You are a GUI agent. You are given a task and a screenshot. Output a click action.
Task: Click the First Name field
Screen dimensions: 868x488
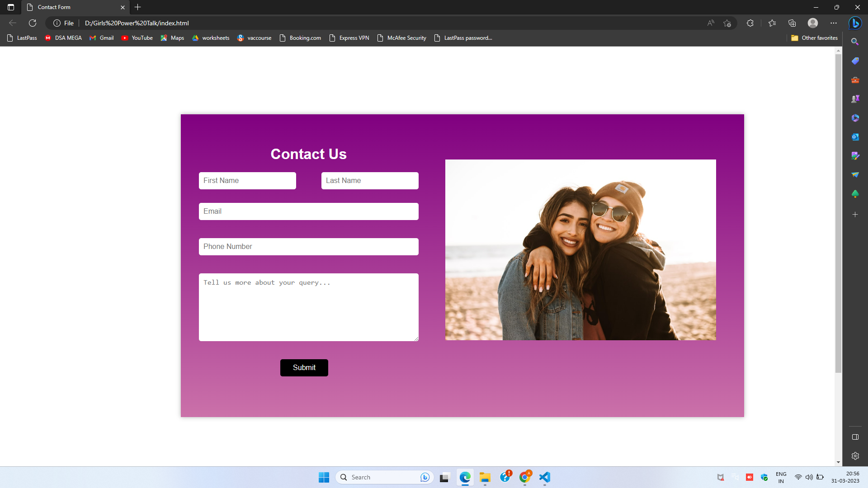(247, 181)
